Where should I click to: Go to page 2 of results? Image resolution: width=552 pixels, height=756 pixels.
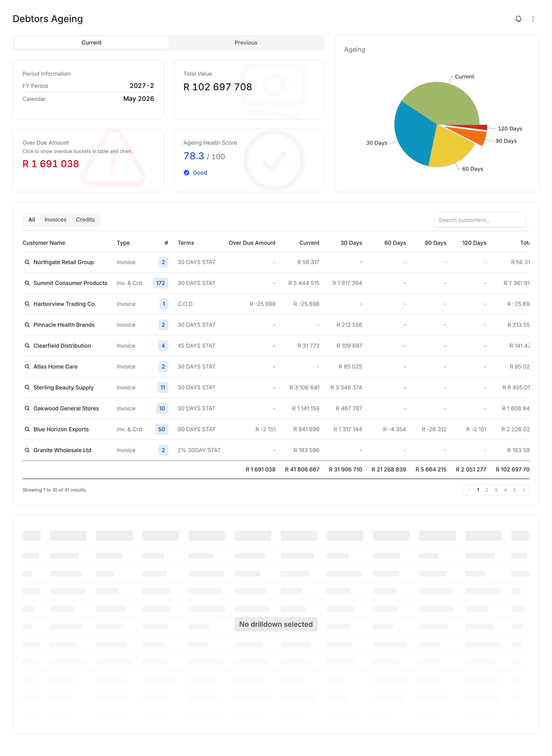(x=487, y=490)
